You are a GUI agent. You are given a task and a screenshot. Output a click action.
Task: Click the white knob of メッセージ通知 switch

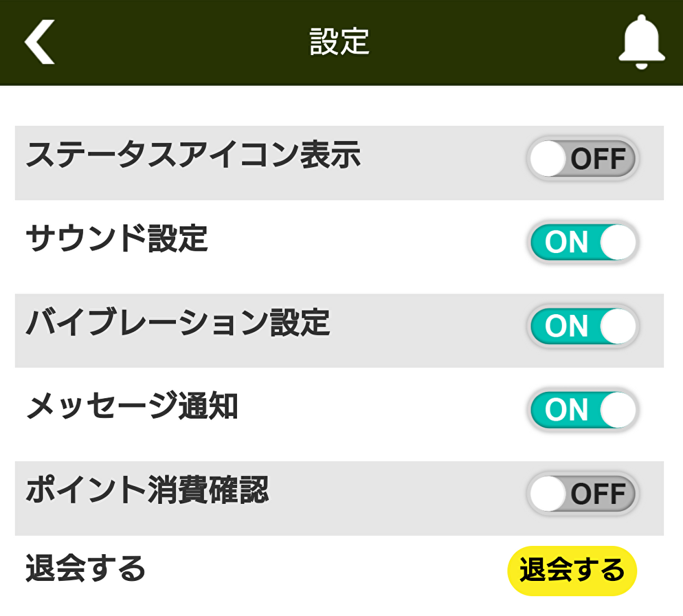click(618, 410)
